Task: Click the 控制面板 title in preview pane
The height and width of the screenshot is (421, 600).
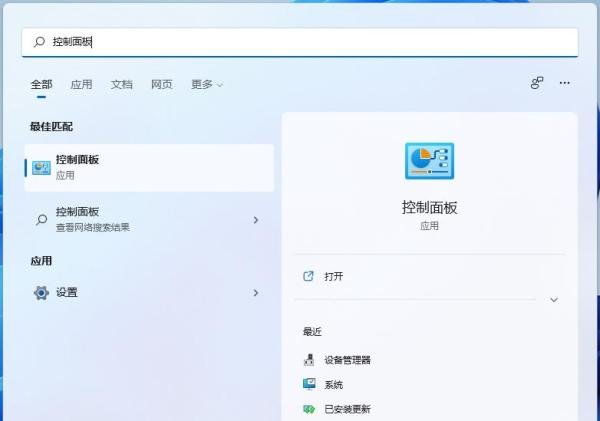Action: 429,208
